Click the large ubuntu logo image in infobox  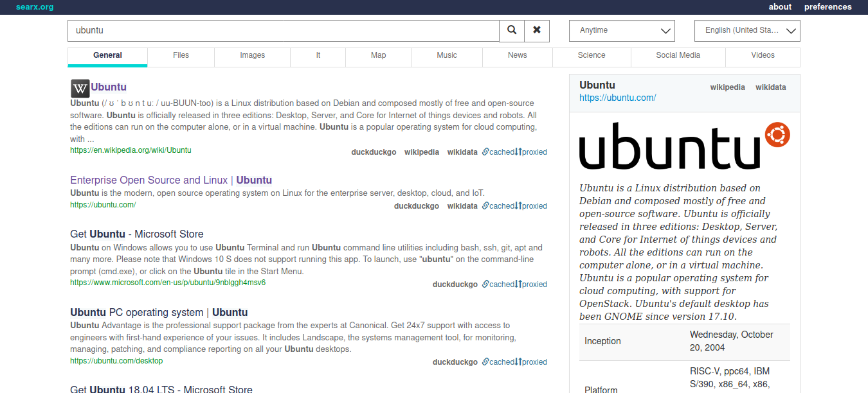pyautogui.click(x=685, y=146)
